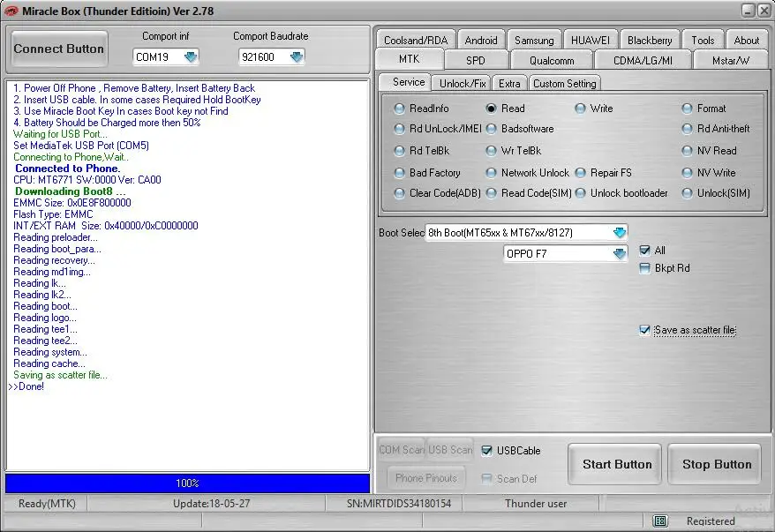
Task: Click the 100% blue progress bar
Action: pyautogui.click(x=187, y=483)
